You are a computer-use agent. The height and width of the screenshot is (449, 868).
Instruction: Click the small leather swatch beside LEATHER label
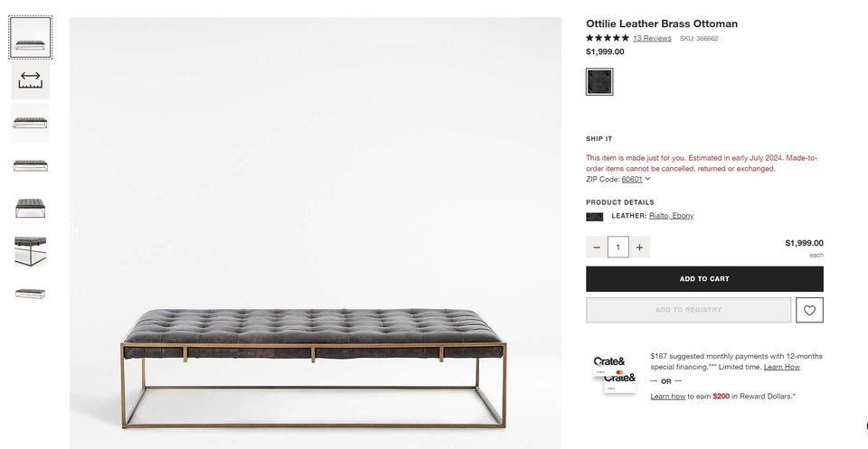point(595,217)
